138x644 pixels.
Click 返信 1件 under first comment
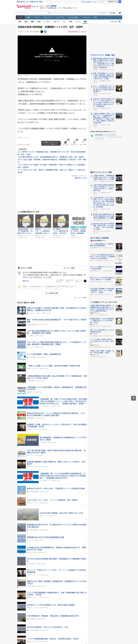(x=26, y=281)
